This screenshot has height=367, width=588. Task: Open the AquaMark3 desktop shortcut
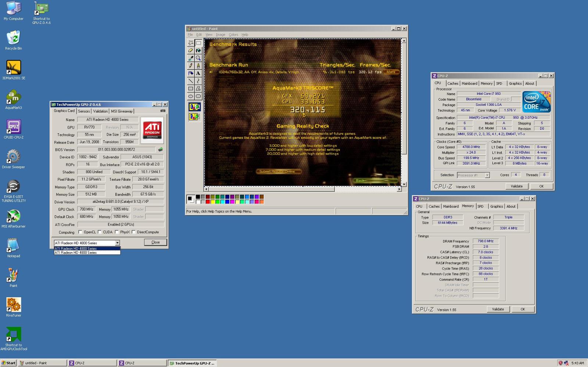point(13,100)
